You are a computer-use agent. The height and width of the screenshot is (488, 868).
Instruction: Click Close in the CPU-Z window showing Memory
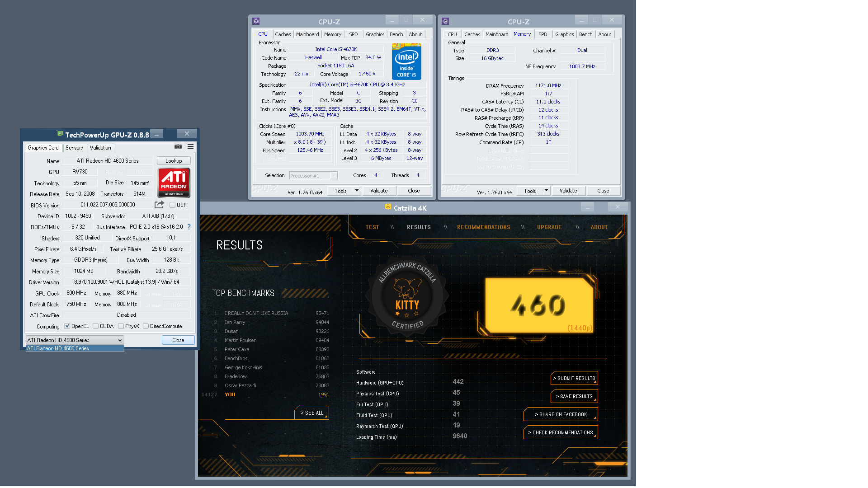click(603, 191)
